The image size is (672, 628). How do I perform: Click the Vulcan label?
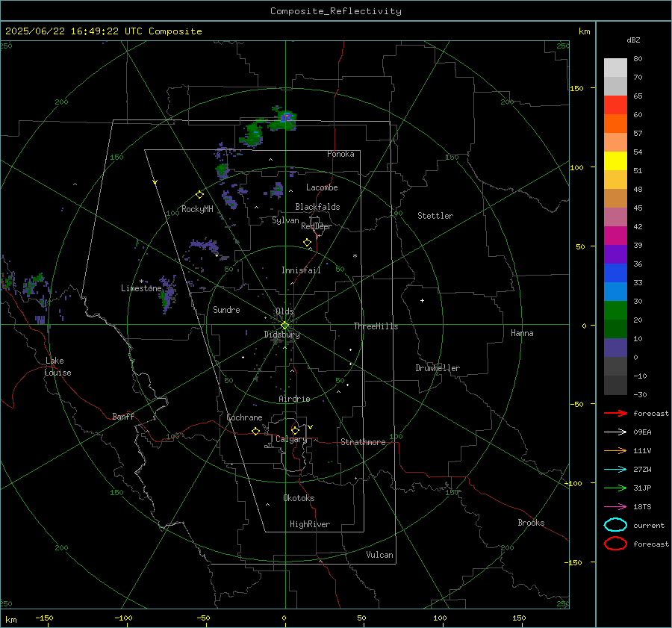click(379, 555)
